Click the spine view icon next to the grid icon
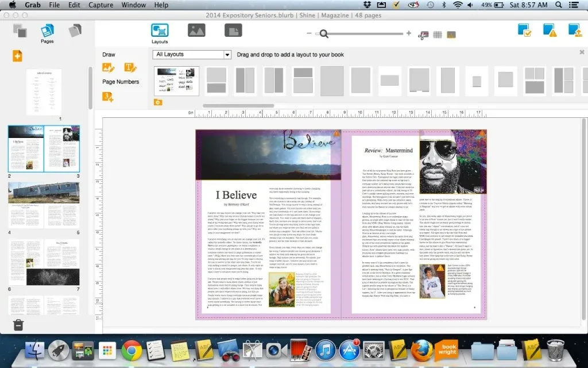588x368 pixels. pyautogui.click(x=451, y=34)
